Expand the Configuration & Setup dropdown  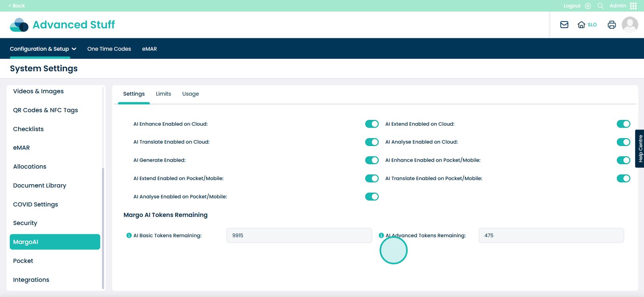click(x=43, y=49)
